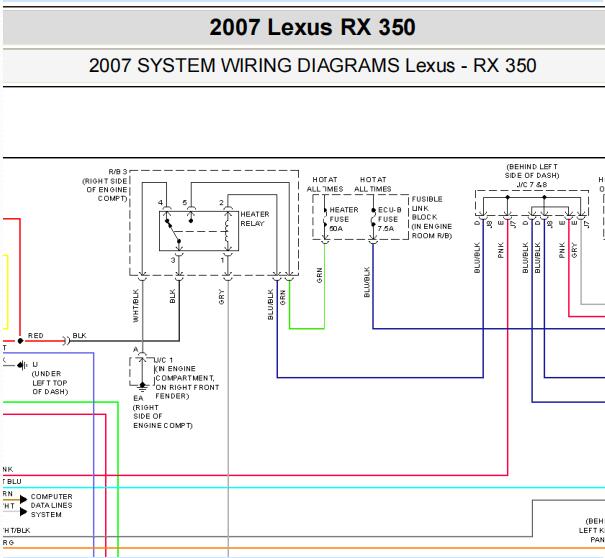Click 'HOT AT ALL TIMES' above the HEATER fuse
The width and height of the screenshot is (605, 558).
[x=325, y=184]
